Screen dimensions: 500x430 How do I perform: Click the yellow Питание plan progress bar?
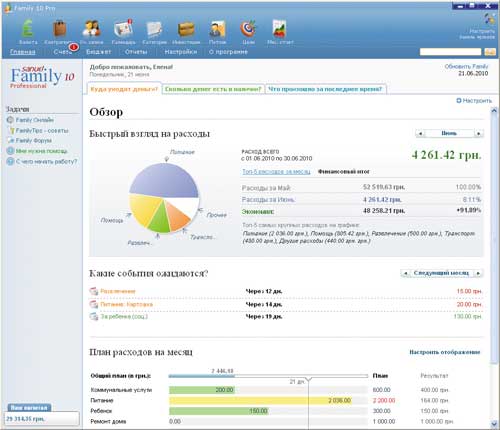(261, 400)
